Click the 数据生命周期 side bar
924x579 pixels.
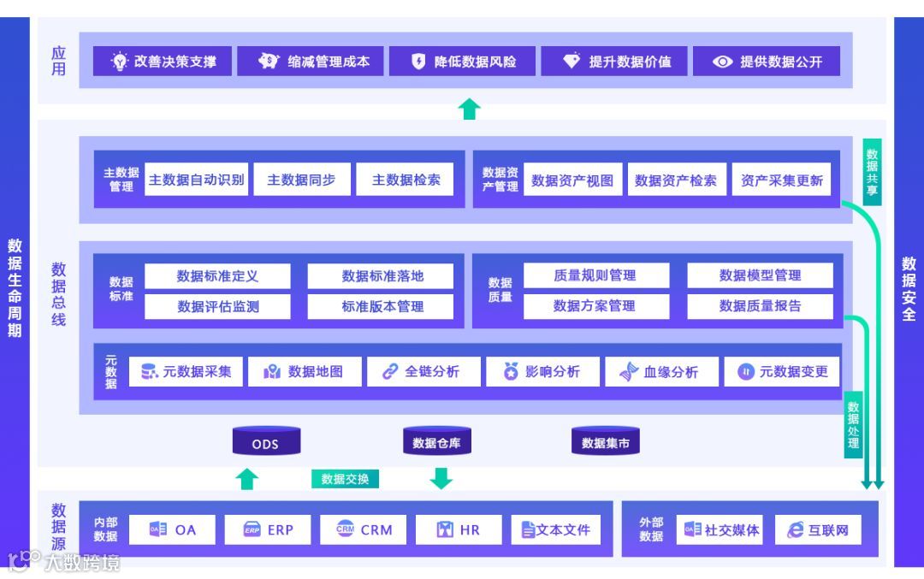point(15,292)
